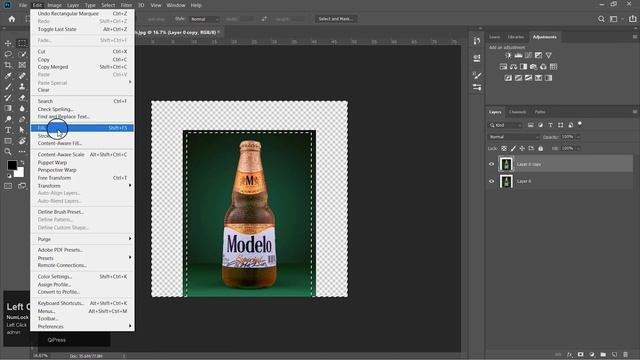The width and height of the screenshot is (640, 360).
Task: Switch to the Paths tab
Action: [540, 112]
